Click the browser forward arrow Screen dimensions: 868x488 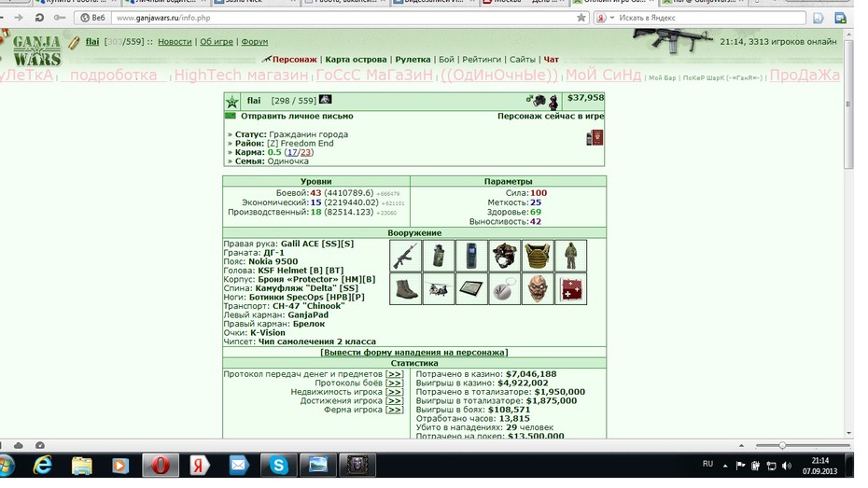click(19, 18)
